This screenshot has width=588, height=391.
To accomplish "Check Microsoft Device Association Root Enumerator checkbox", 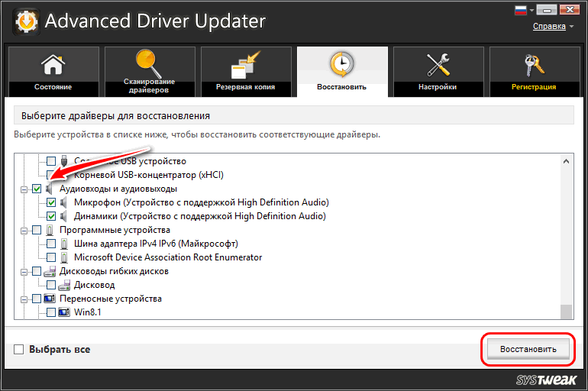I will 51,257.
